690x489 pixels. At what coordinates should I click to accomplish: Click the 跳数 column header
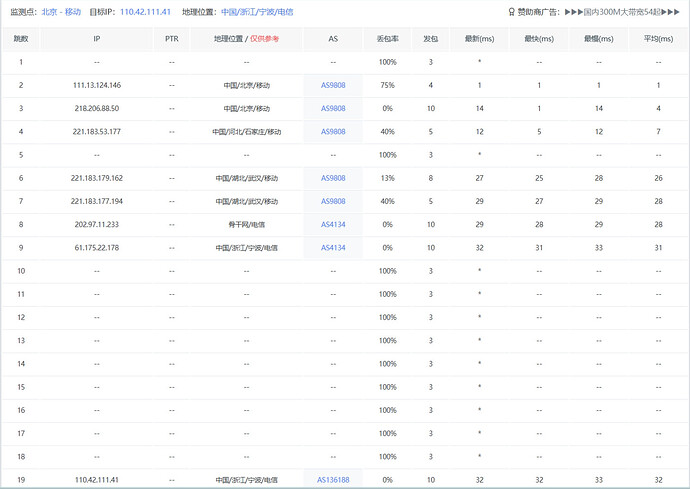pyautogui.click(x=21, y=39)
